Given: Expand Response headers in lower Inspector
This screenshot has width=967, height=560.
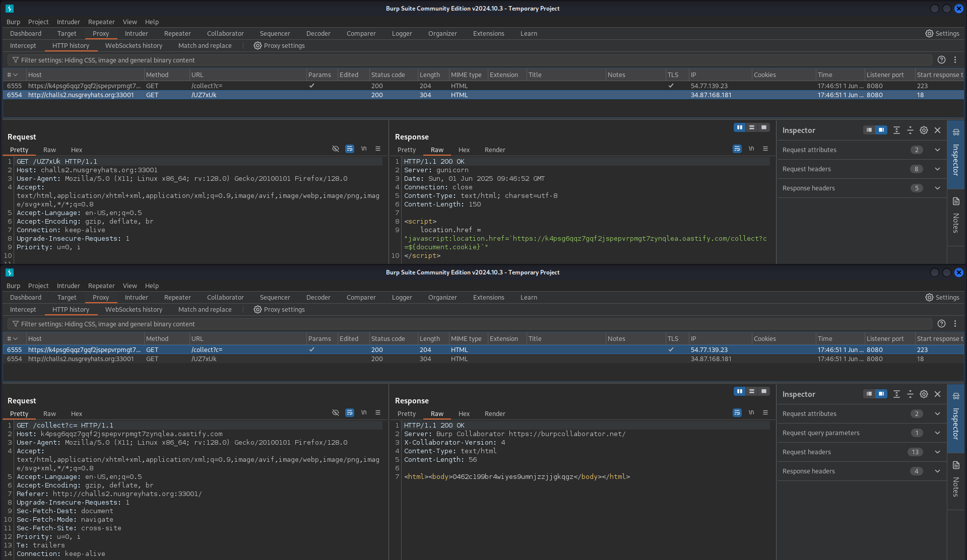Looking at the screenshot, I should pos(861,471).
